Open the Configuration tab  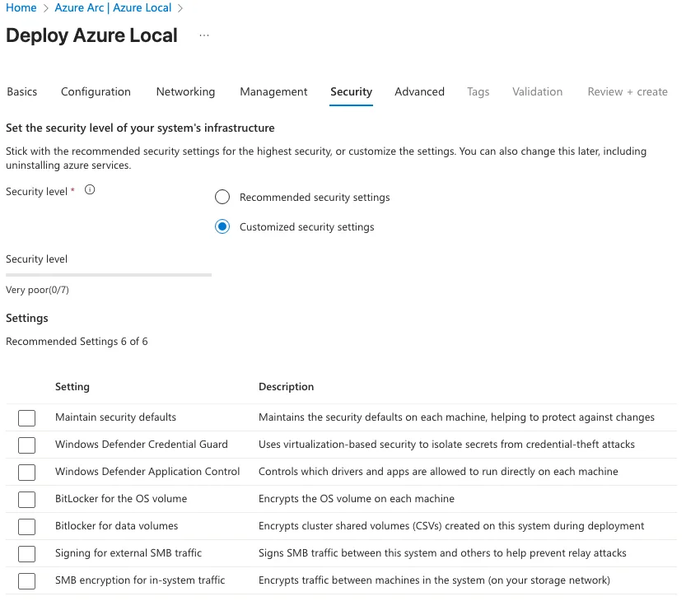tap(96, 92)
